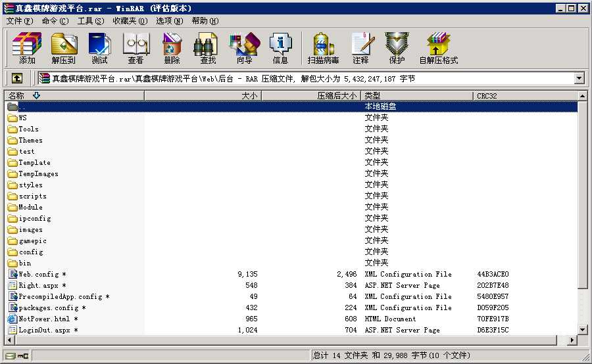592x364 pixels.
Task: Click the 9,135 size value
Action: [248, 274]
